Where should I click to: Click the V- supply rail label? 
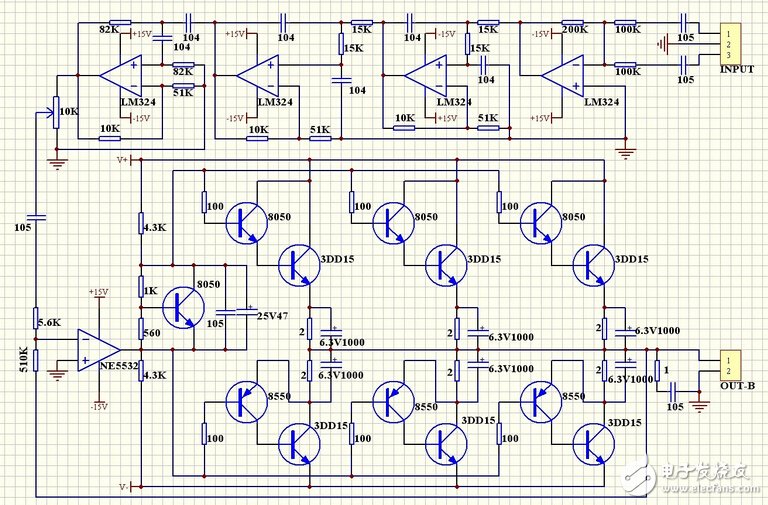pos(123,486)
